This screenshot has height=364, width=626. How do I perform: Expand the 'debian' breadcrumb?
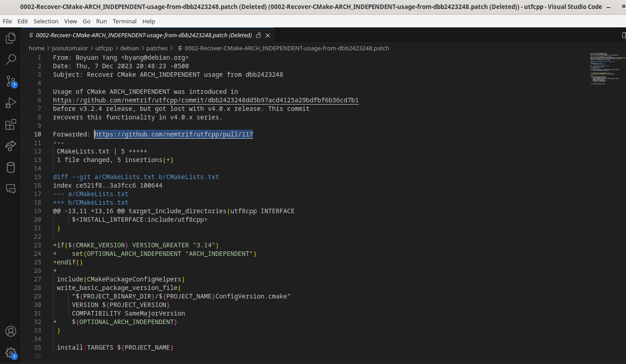click(129, 48)
